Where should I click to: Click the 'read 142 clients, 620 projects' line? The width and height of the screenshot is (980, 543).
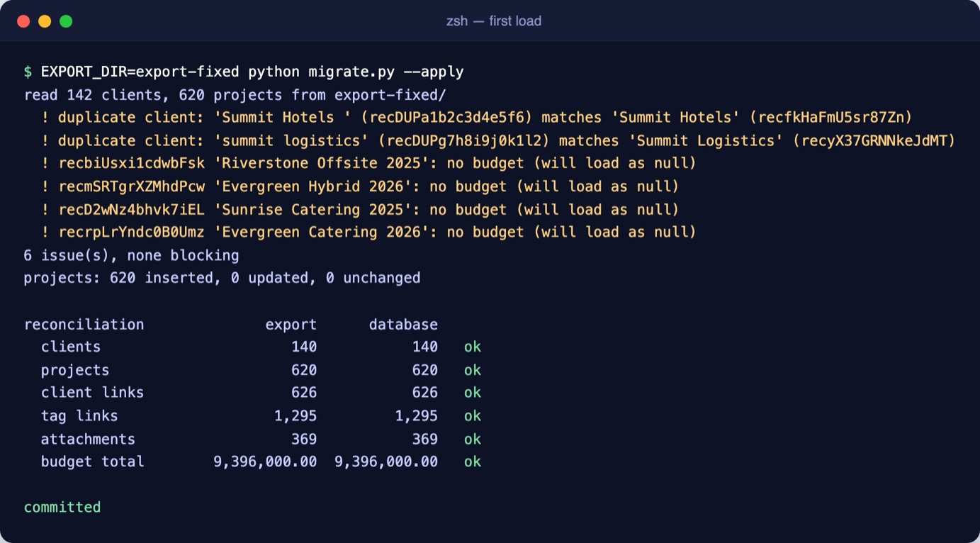[235, 95]
